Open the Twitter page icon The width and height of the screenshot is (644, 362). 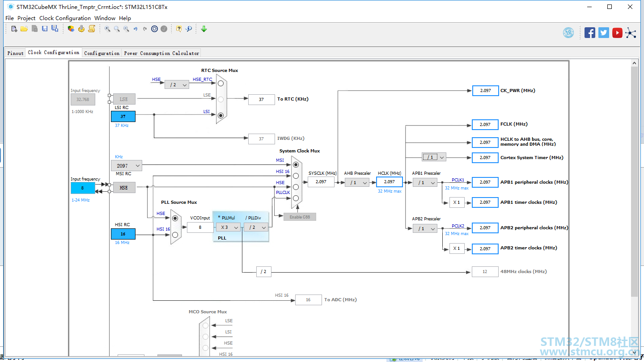604,33
